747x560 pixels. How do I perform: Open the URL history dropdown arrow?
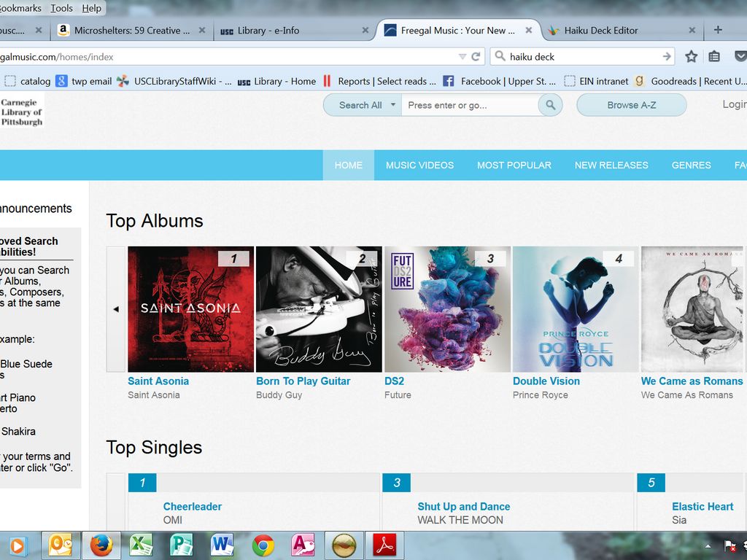point(462,56)
